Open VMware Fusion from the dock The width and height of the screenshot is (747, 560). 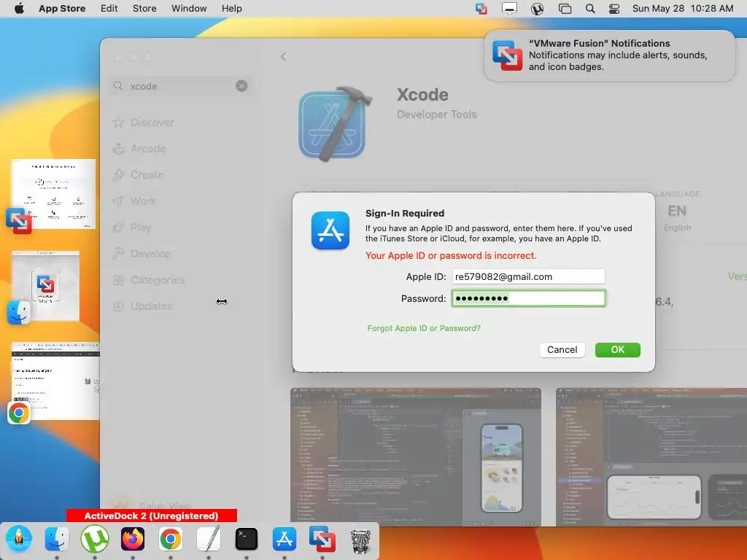click(x=322, y=539)
